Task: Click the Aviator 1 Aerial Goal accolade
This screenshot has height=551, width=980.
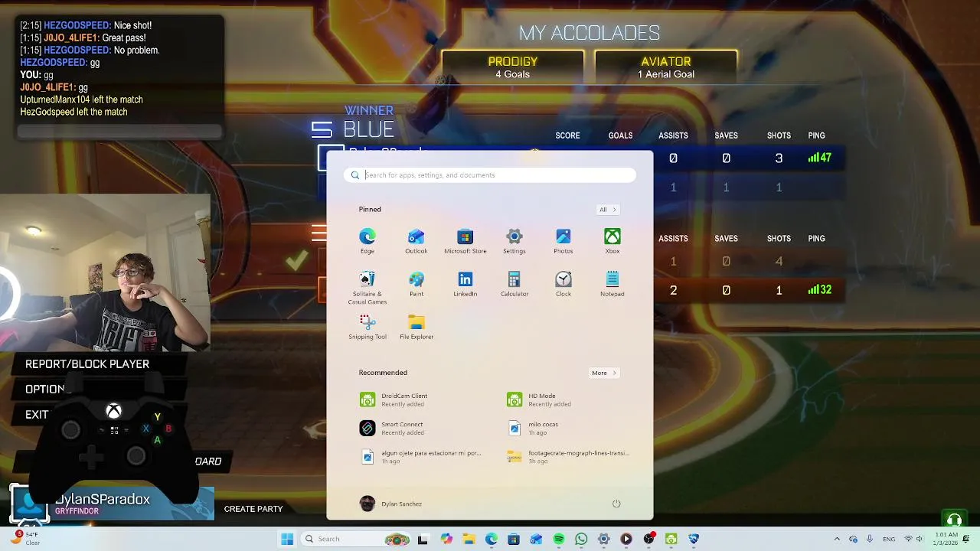Action: tap(666, 67)
